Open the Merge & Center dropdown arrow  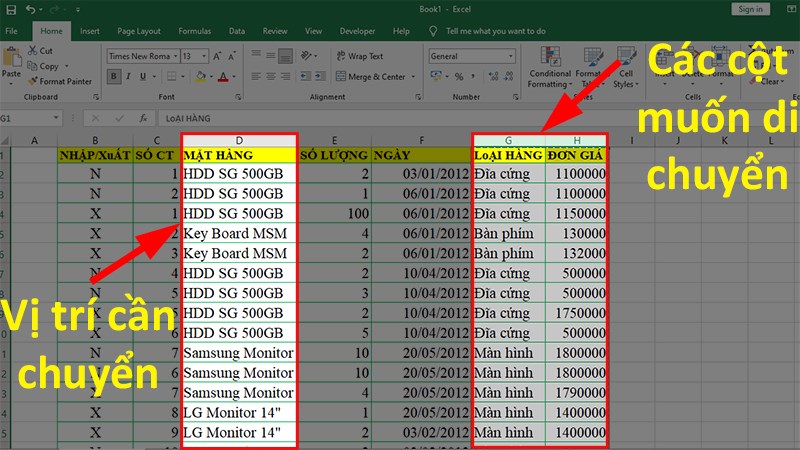click(413, 77)
